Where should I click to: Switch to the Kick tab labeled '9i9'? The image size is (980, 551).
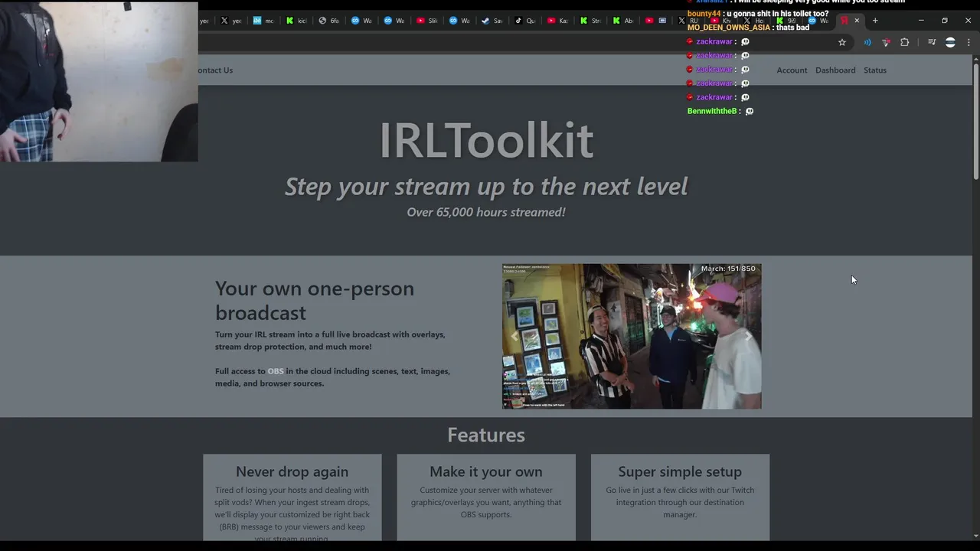[x=787, y=21]
